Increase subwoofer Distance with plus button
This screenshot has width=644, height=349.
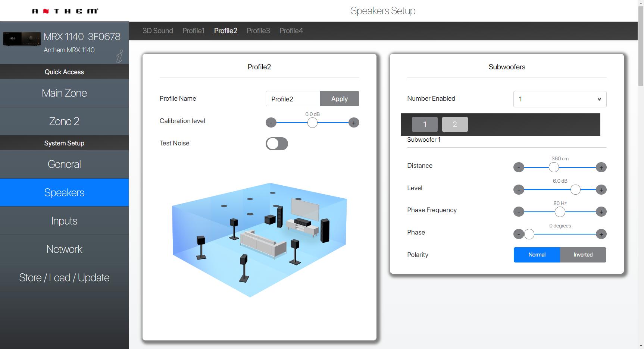tap(601, 167)
